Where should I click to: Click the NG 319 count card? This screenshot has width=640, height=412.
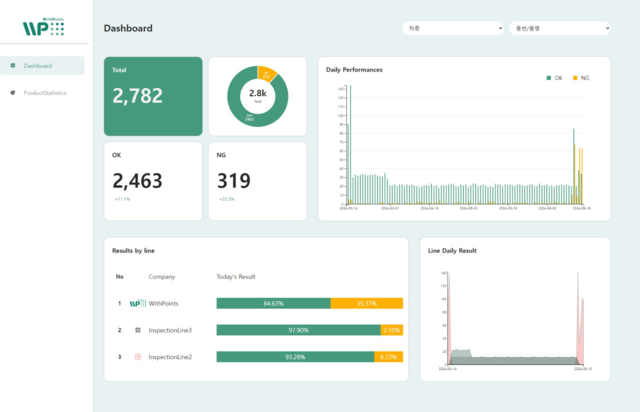tap(257, 180)
